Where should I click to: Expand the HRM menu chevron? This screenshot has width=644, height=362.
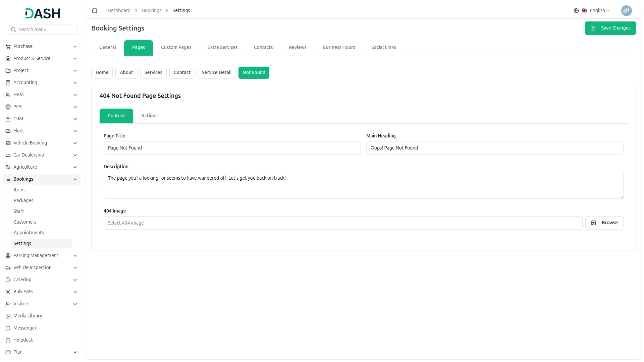tap(75, 95)
